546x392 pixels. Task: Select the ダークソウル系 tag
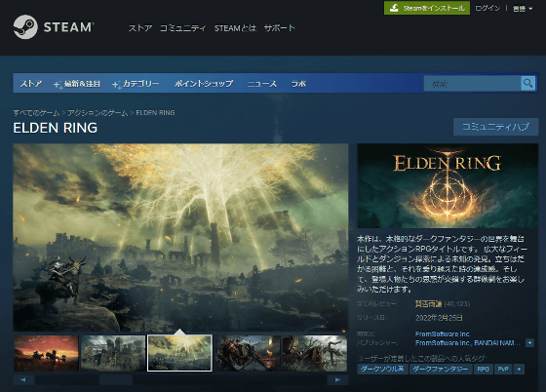point(382,369)
